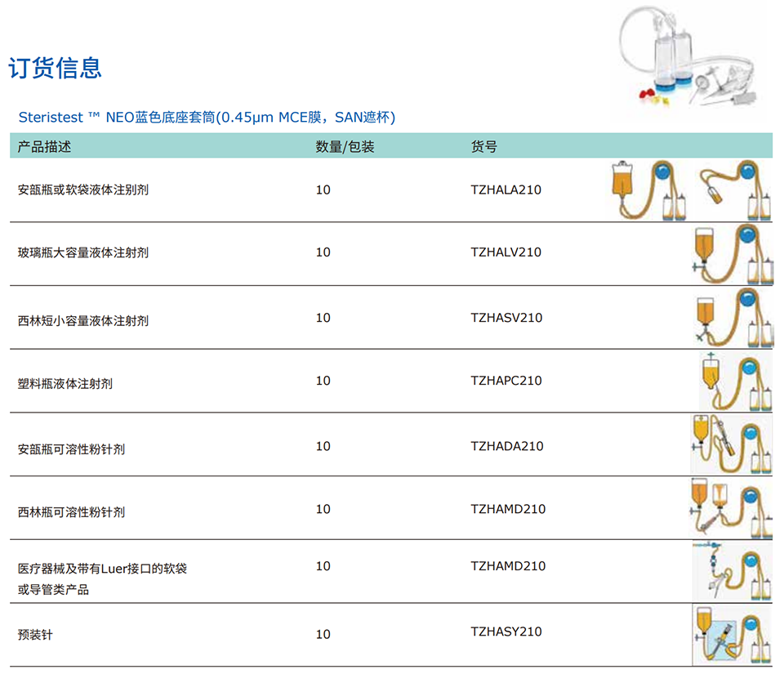Image resolution: width=784 pixels, height=674 pixels.
Task: Select the text 塑料瓶液体注射剂
Action: (x=65, y=383)
